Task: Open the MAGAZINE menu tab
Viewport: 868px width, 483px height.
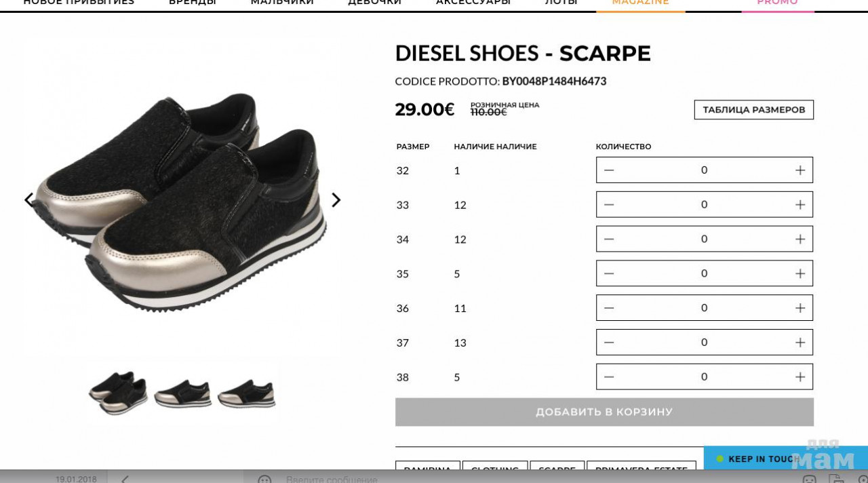Action: (641, 3)
